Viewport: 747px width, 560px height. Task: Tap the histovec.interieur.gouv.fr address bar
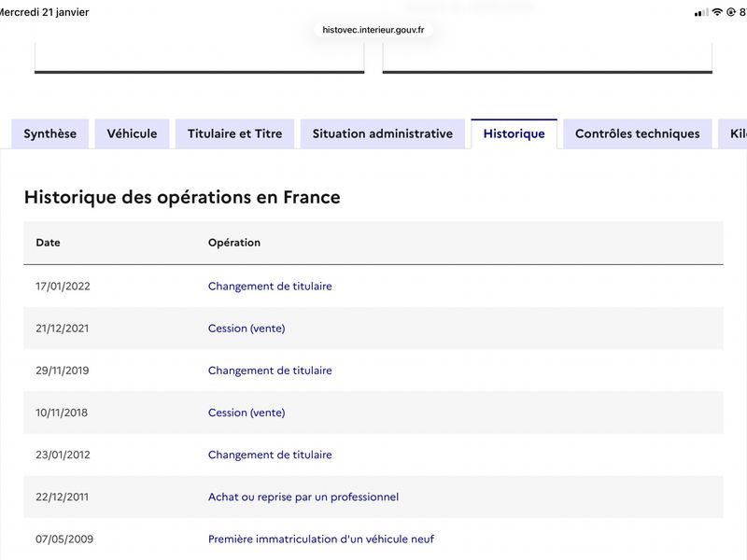(x=373, y=30)
